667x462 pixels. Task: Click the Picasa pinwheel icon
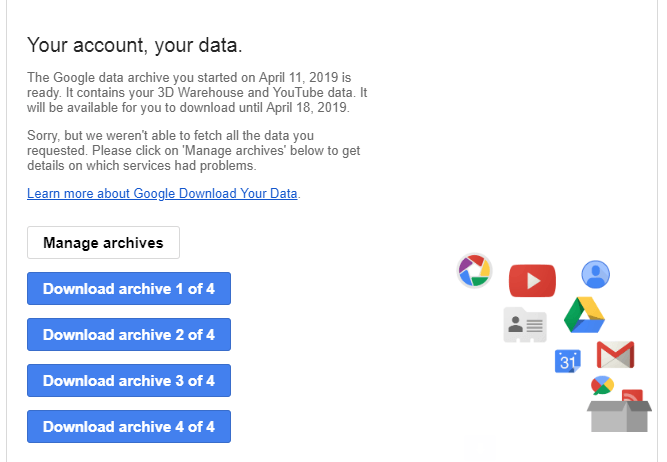[x=474, y=271]
